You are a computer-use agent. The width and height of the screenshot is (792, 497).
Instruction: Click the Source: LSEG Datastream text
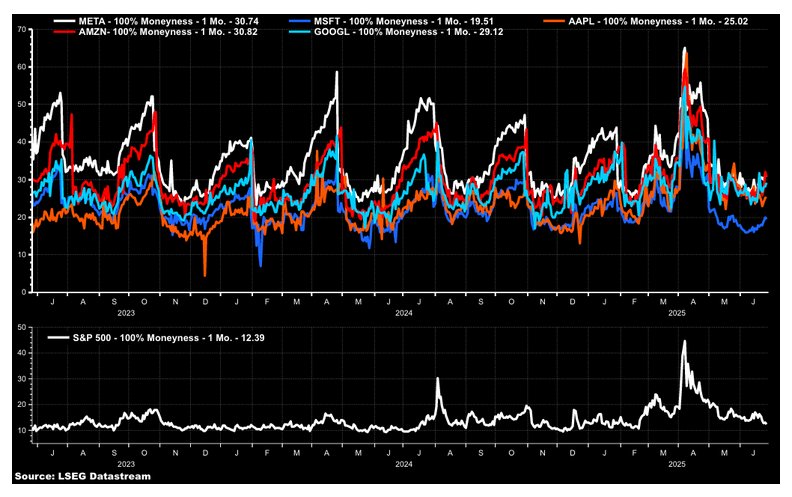(x=83, y=476)
